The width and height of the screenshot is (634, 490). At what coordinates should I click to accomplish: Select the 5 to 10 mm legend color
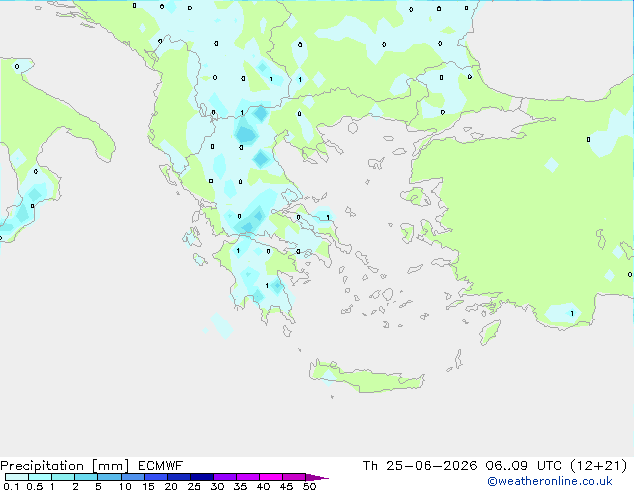click(109, 477)
